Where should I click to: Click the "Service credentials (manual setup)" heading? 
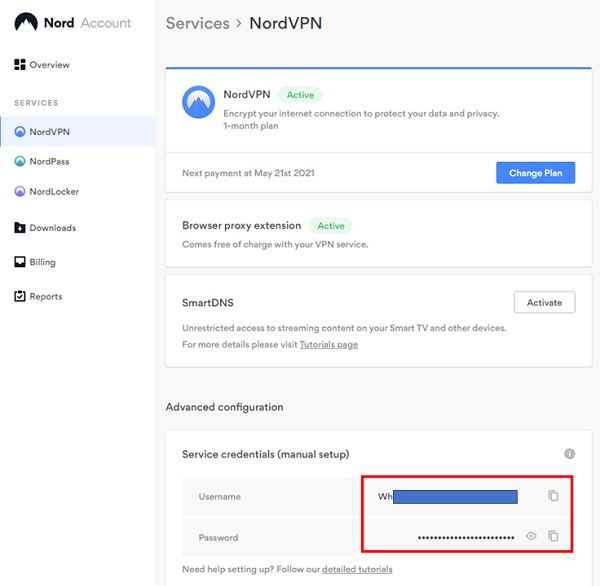pos(266,454)
